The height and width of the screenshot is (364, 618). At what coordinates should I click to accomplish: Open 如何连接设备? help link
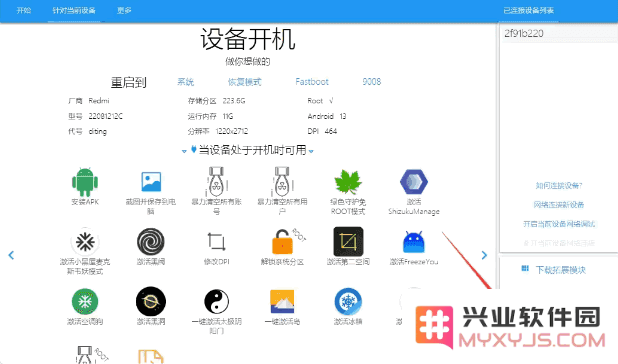pos(559,186)
